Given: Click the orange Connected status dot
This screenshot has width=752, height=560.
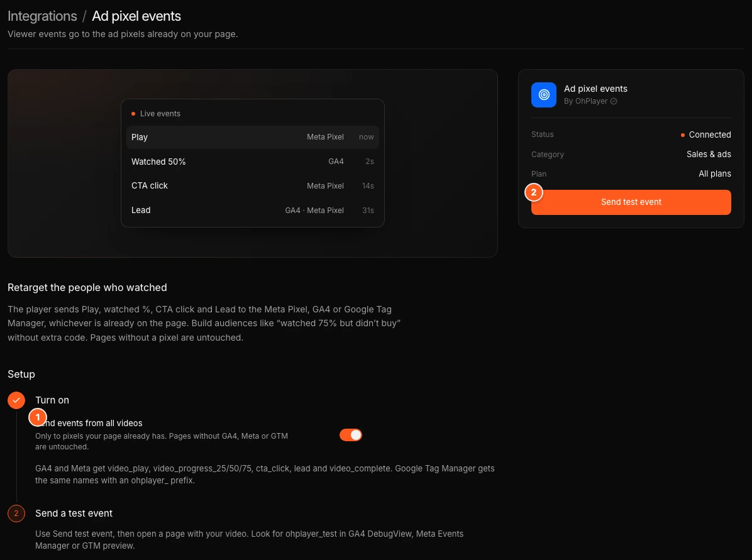Looking at the screenshot, I should [x=682, y=135].
